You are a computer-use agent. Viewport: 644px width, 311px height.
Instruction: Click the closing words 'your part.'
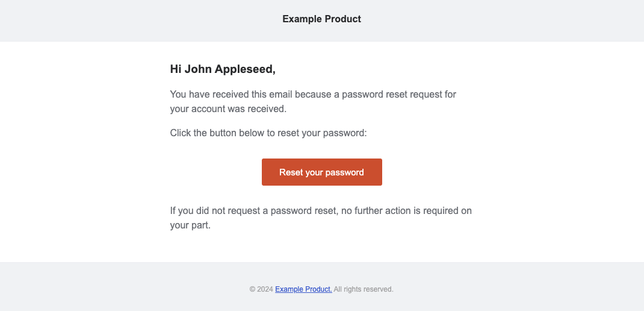click(190, 226)
